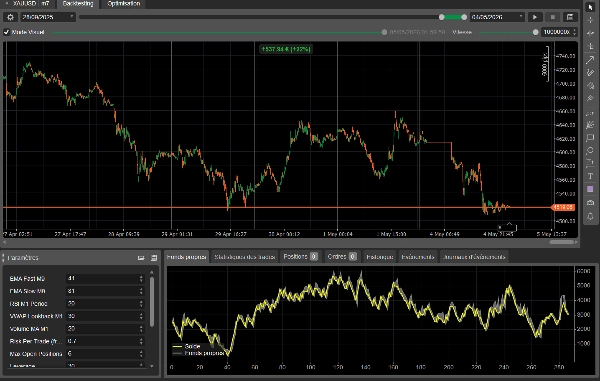Image resolution: width=600 pixels, height=381 pixels.
Task: Open the Ordres tab
Action: pyautogui.click(x=342, y=257)
